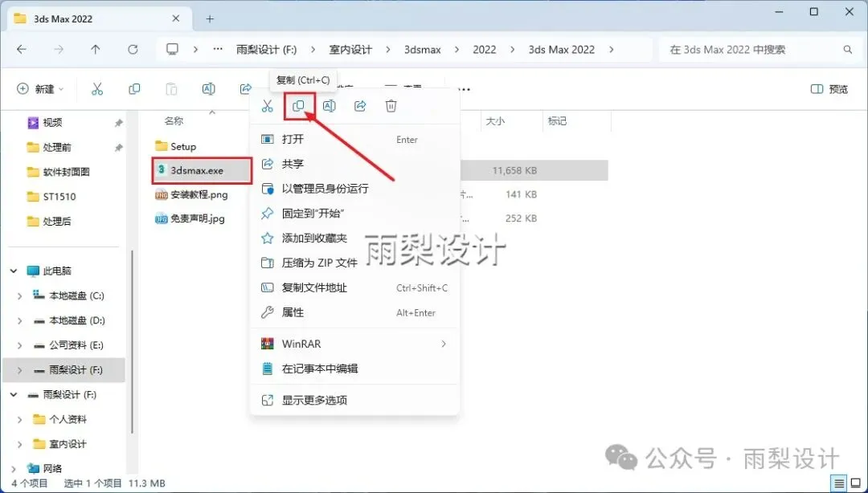This screenshot has width=868, height=493.
Task: Choose Run as administrator (以管理员身份运行)
Action: click(354, 189)
